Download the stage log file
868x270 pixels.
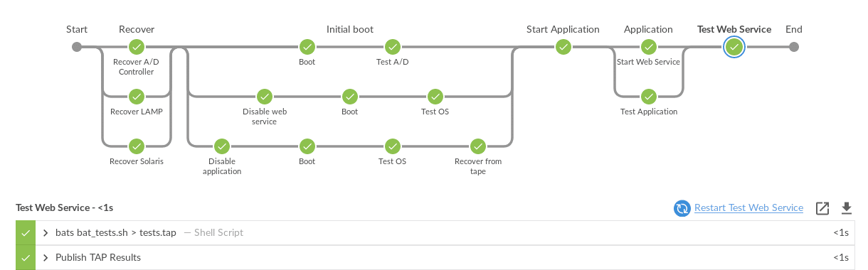(x=846, y=208)
